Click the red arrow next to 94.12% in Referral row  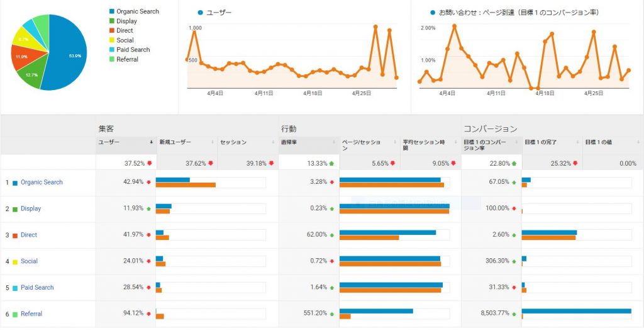pyautogui.click(x=148, y=314)
